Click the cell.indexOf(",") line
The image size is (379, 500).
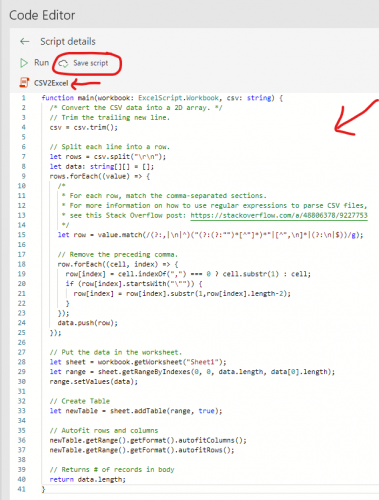[x=188, y=274]
